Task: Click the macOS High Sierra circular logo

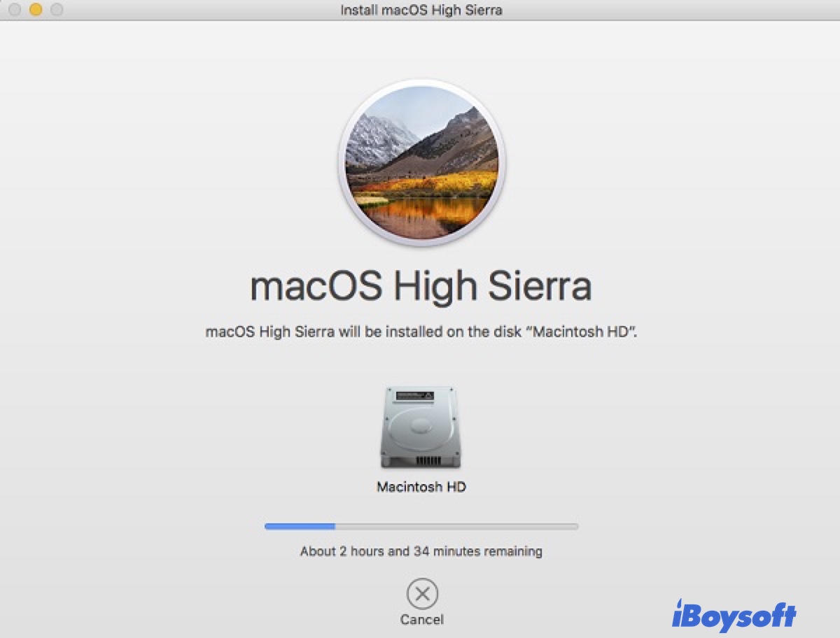Action: coord(421,162)
